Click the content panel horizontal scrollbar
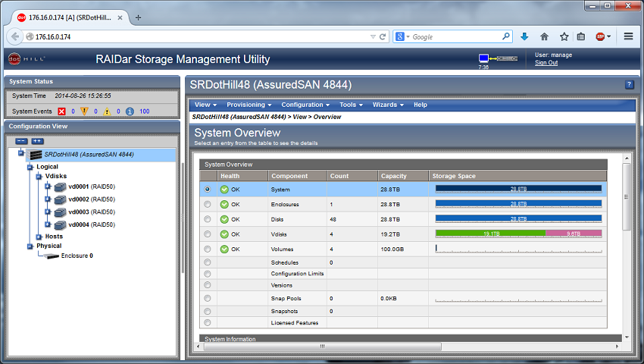This screenshot has width=644, height=364. (x=323, y=347)
